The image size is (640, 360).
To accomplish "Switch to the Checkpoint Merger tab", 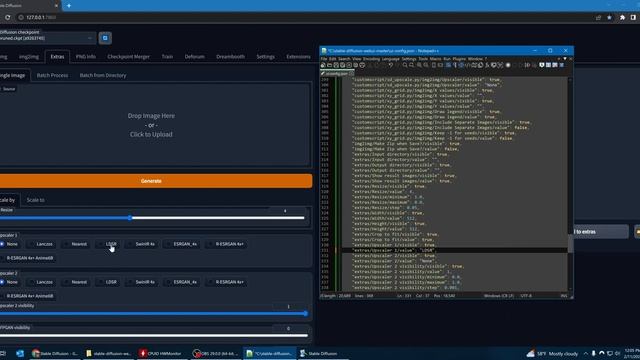I will pyautogui.click(x=128, y=57).
